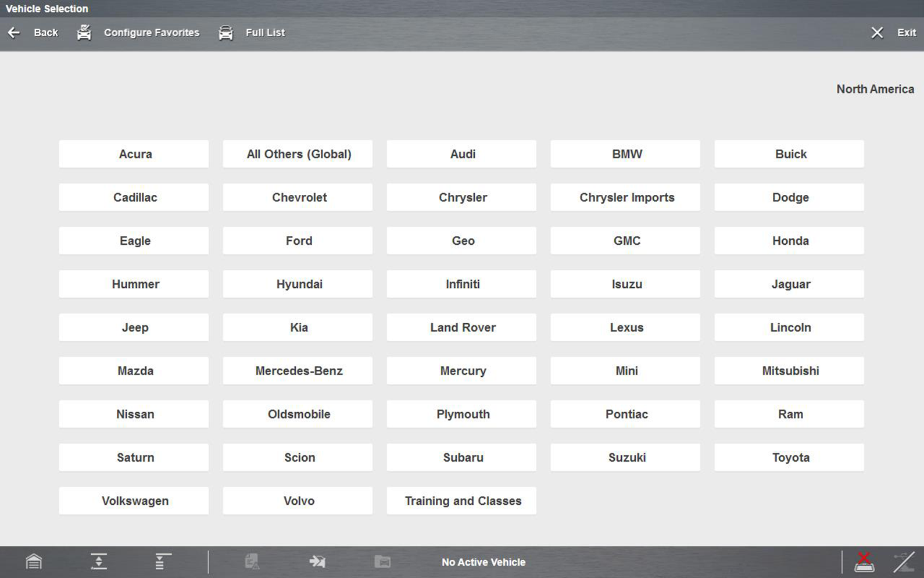Click the vehicle disconnected red X icon
The width and height of the screenshot is (924, 578).
click(864, 562)
